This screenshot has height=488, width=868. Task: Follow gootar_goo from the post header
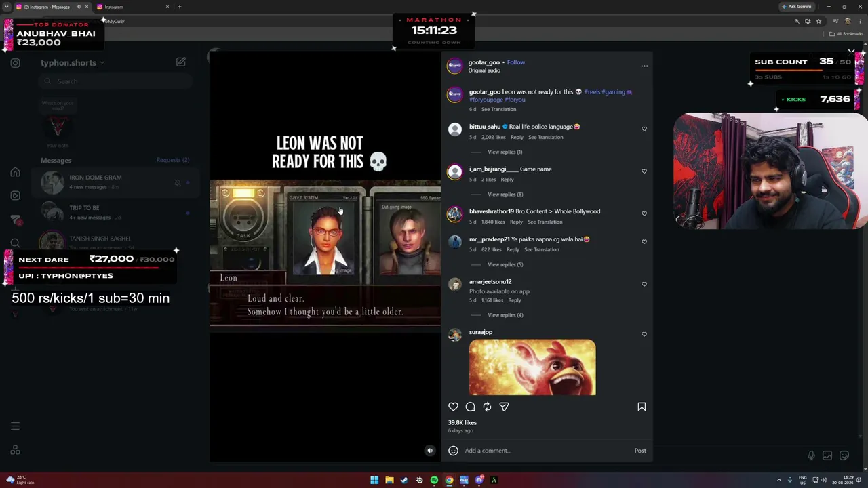[x=516, y=62]
